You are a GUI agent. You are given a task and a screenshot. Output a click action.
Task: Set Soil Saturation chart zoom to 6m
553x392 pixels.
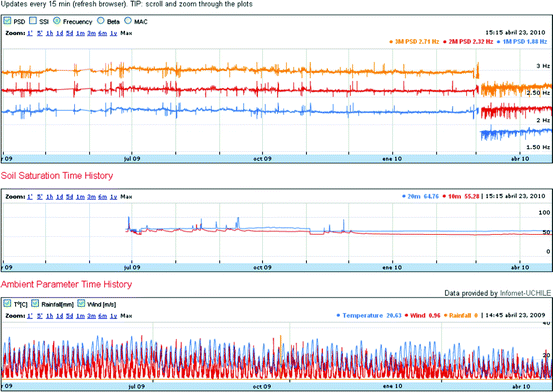click(x=103, y=197)
